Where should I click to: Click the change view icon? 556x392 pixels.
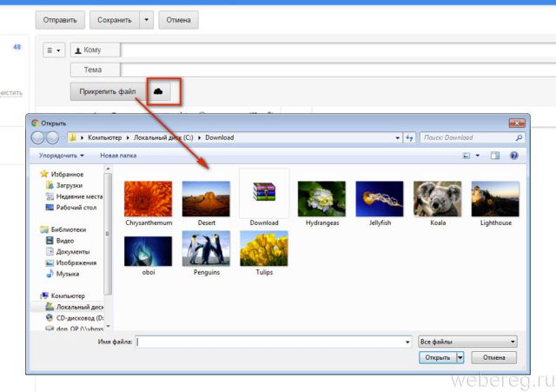coord(467,156)
